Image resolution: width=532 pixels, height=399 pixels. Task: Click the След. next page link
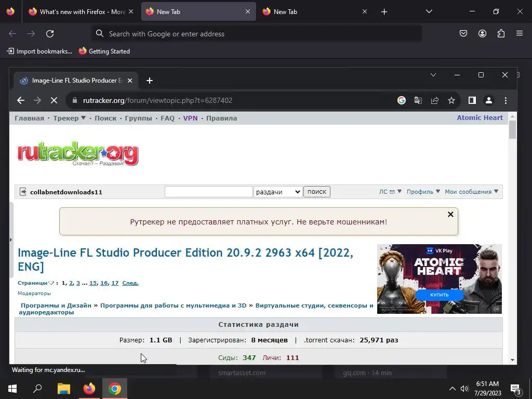pos(130,283)
